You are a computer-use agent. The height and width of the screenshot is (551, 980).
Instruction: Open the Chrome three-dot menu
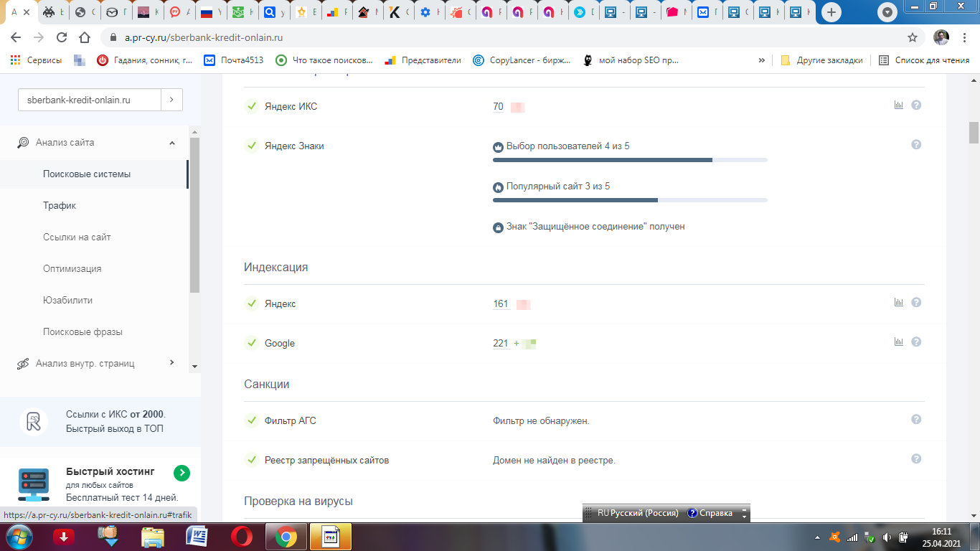point(966,37)
